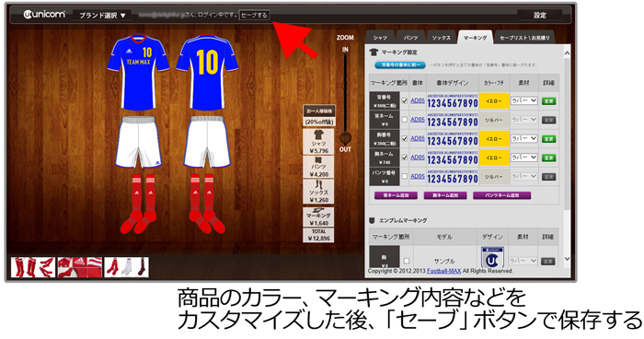The image size is (644, 339).
Task: Click the green 変更 button in 背番号 row
Action: (x=548, y=100)
